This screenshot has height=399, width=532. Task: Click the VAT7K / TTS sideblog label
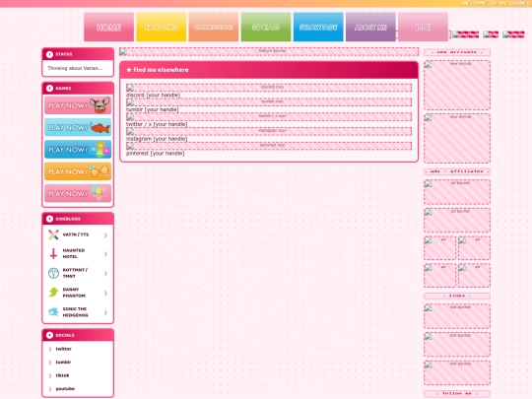coord(75,234)
